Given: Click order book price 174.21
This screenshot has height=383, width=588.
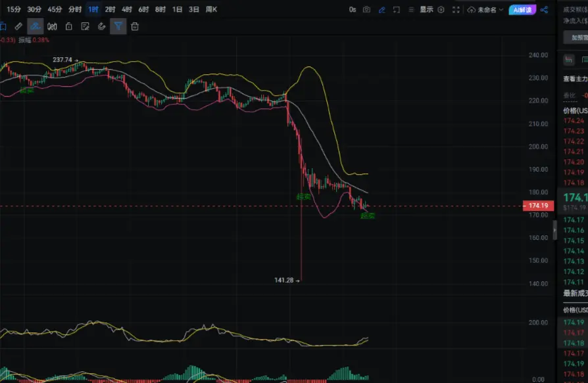Looking at the screenshot, I should (574, 152).
